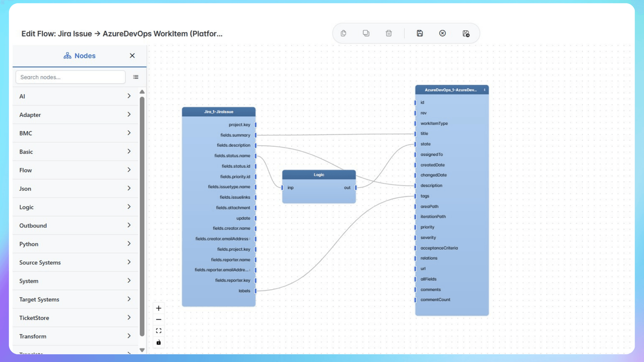
Task: Click the fields.reporter.key field label
Action: click(233, 280)
